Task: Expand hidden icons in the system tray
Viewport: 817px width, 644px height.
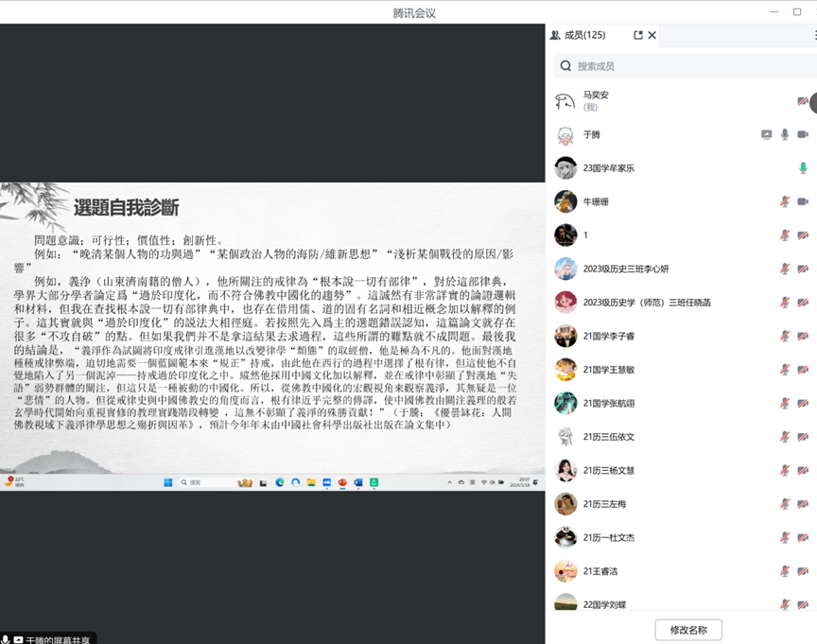Action: tap(448, 484)
